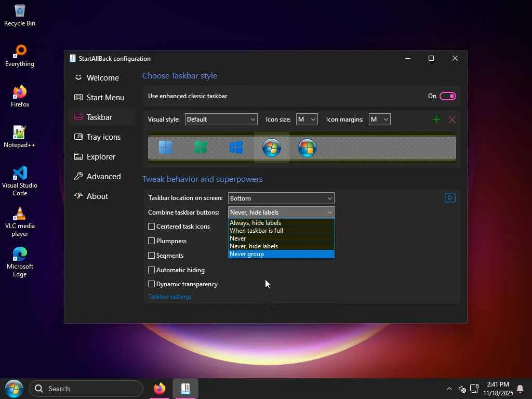The image size is (532, 399).
Task: Open the Start Menu section
Action: point(102,97)
